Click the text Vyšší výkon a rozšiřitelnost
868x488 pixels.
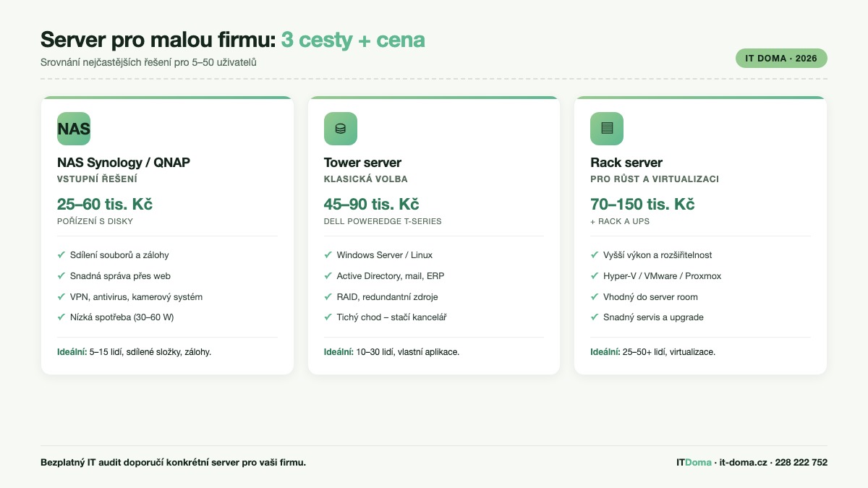click(658, 255)
